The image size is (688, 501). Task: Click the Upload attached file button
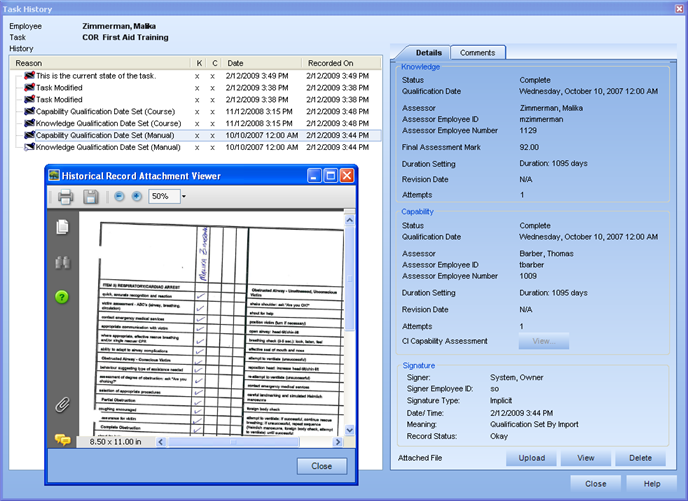531,458
